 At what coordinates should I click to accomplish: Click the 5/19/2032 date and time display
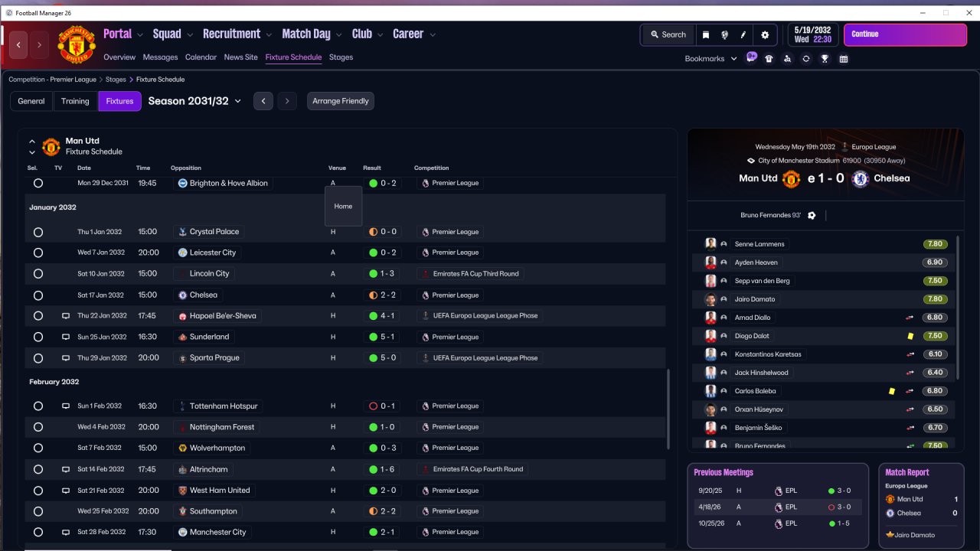[812, 34]
